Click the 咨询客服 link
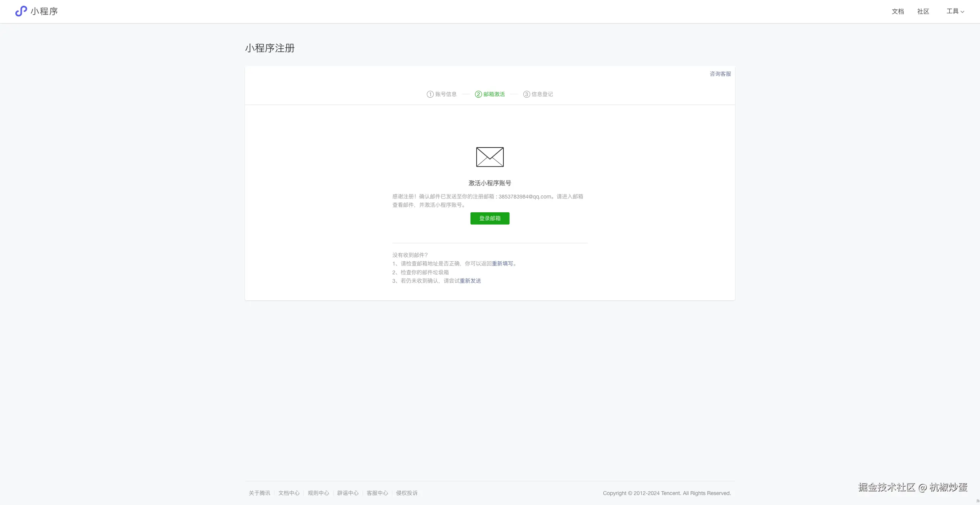Image resolution: width=980 pixels, height=505 pixels. click(x=720, y=74)
